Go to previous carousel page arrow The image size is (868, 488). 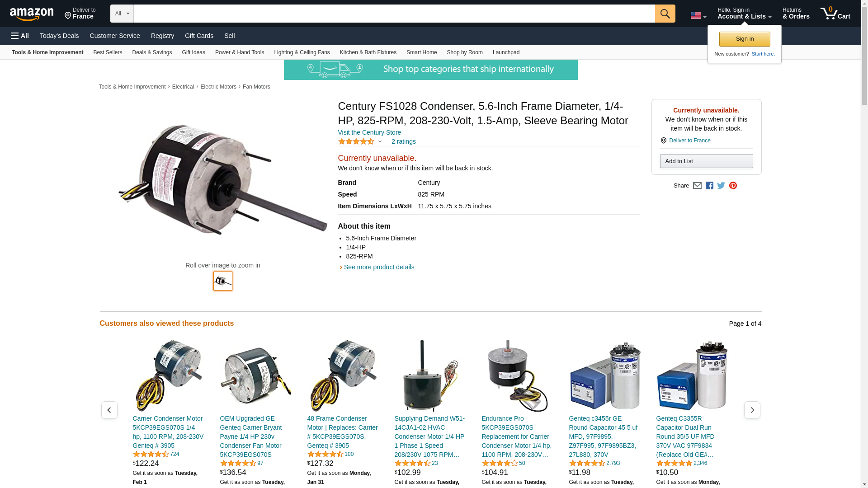click(x=109, y=410)
